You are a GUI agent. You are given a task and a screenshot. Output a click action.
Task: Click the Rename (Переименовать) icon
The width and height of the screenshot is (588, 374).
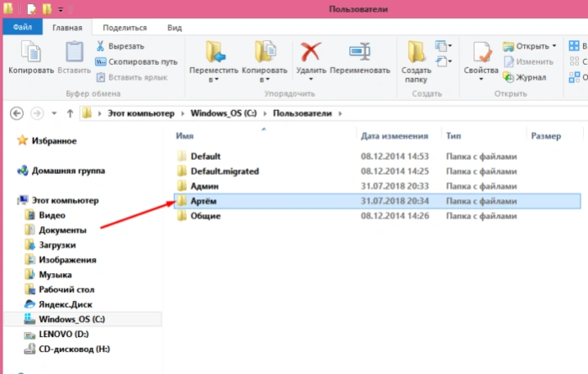pos(360,51)
